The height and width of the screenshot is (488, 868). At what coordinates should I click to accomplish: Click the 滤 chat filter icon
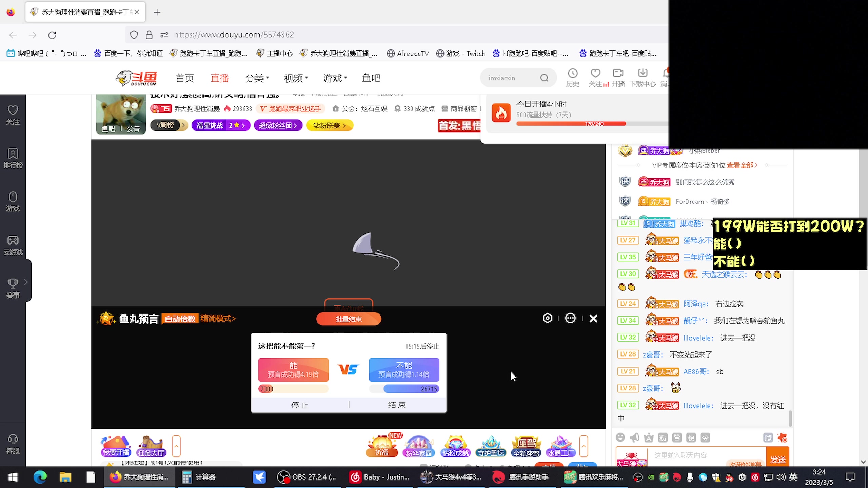coord(767,438)
